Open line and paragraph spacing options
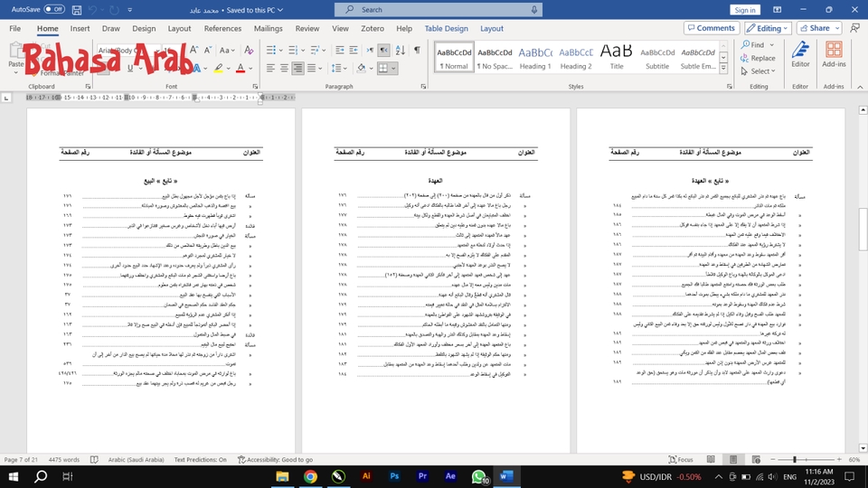 (336, 68)
